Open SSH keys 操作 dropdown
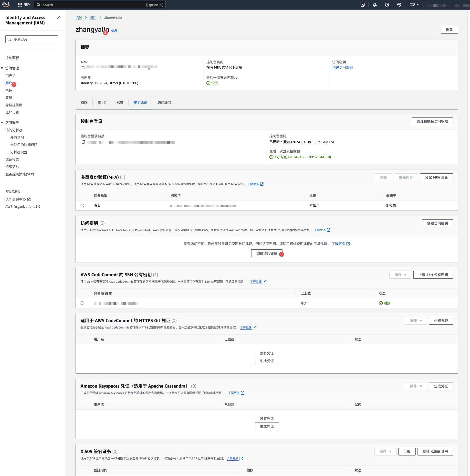Screen dimensions: 470x476 click(400, 275)
